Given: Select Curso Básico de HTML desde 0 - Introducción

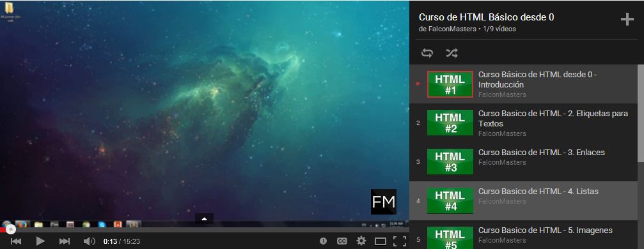Looking at the screenshot, I should 537,80.
